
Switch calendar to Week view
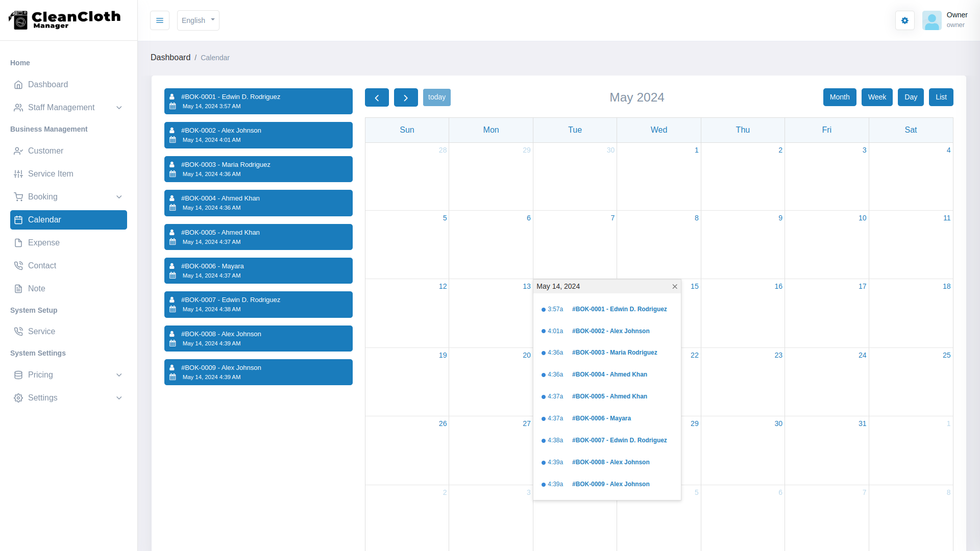[x=877, y=97]
